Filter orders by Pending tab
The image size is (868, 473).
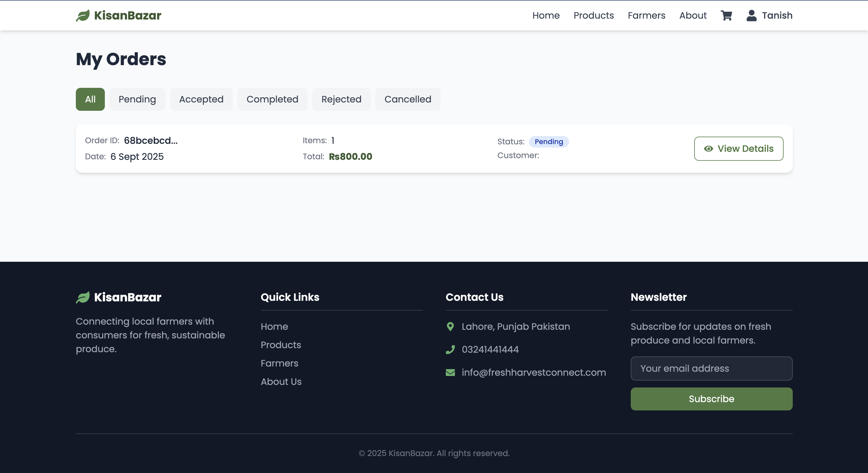137,99
